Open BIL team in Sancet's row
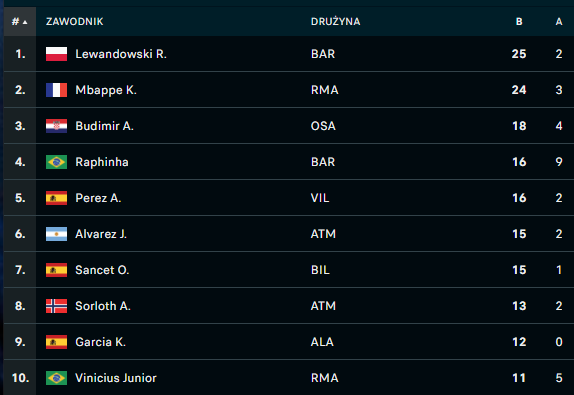The height and width of the screenshot is (395, 574). [x=320, y=270]
